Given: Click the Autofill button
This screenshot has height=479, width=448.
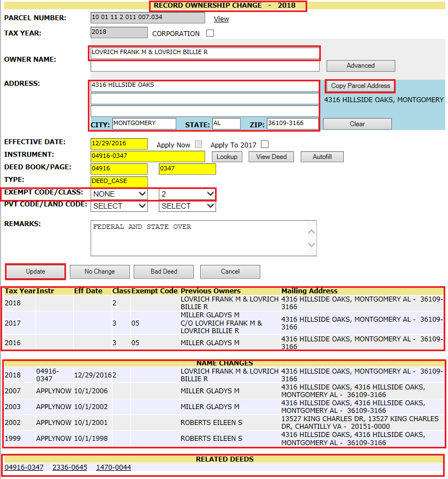Looking at the screenshot, I should point(322,157).
